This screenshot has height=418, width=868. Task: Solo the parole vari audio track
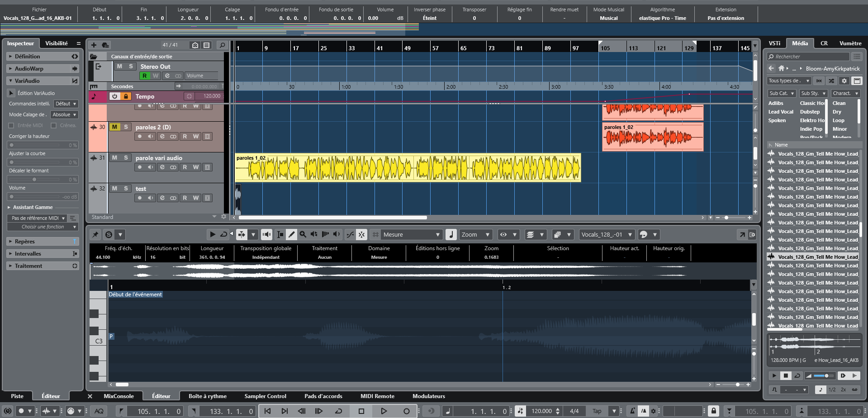click(x=126, y=158)
